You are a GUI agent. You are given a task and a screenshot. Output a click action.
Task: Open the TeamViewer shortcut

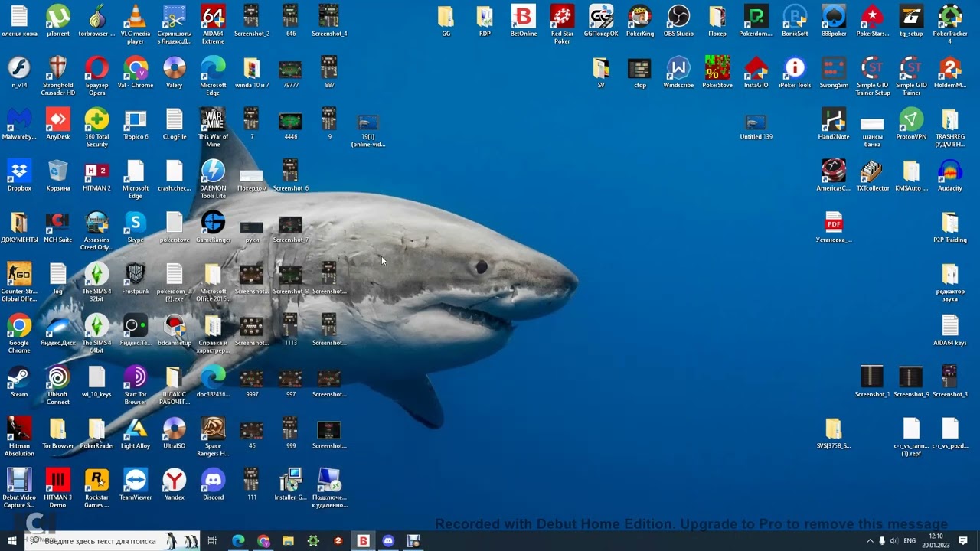point(136,485)
